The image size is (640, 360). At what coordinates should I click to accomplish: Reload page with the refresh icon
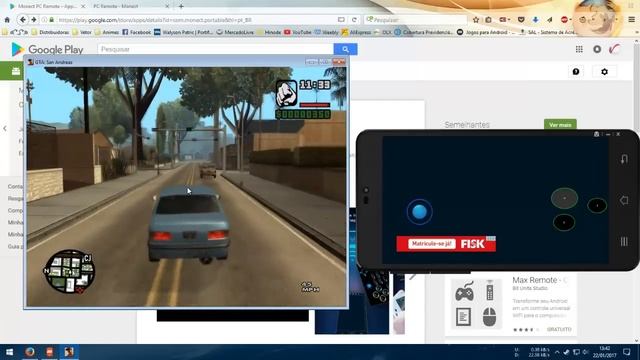354,20
